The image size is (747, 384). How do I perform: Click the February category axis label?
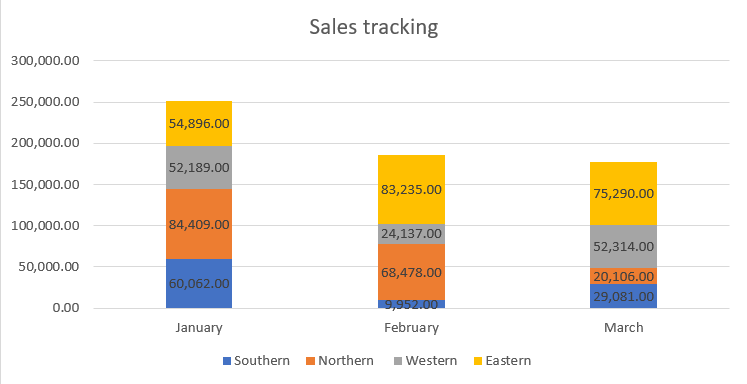(411, 328)
